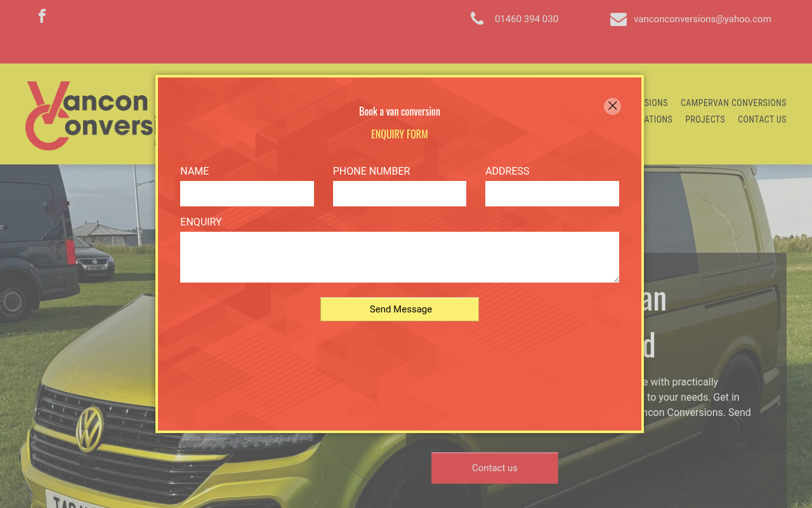Close the enquiry form popup

(x=612, y=106)
